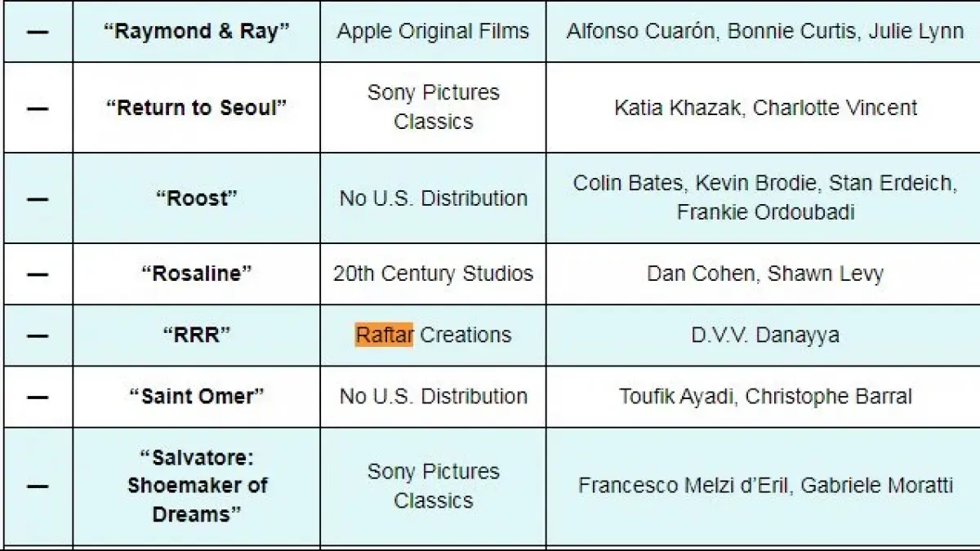Select "Salvatore: Shoemaker of Dreams" title cell
Viewport: 980px width, 551px height.
(197, 486)
